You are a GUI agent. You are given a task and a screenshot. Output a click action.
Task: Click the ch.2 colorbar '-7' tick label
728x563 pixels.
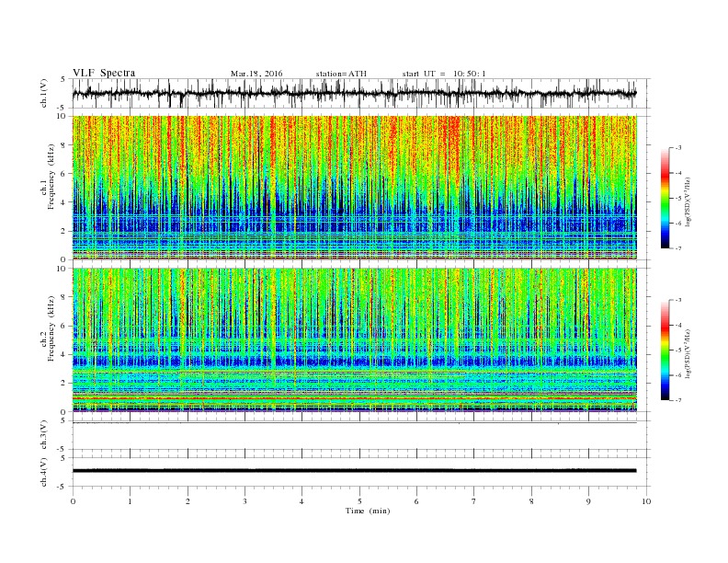(677, 400)
